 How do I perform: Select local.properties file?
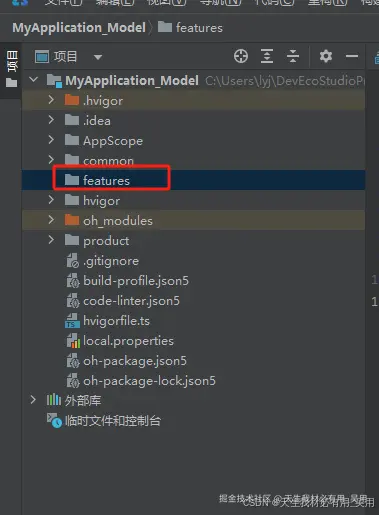pyautogui.click(x=193, y=341)
